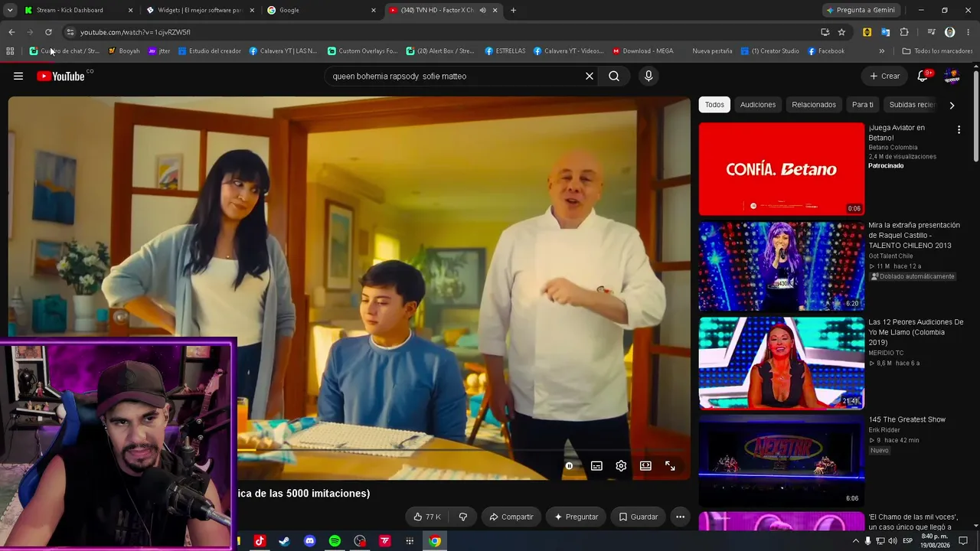Image resolution: width=980 pixels, height=551 pixels.
Task: Select the Audiciones filter chip
Action: pyautogui.click(x=758, y=105)
